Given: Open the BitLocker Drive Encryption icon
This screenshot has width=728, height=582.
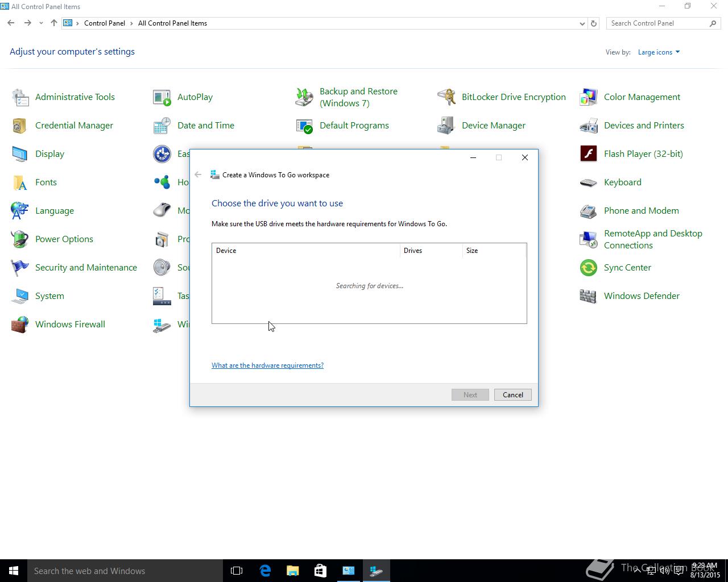Looking at the screenshot, I should click(446, 97).
